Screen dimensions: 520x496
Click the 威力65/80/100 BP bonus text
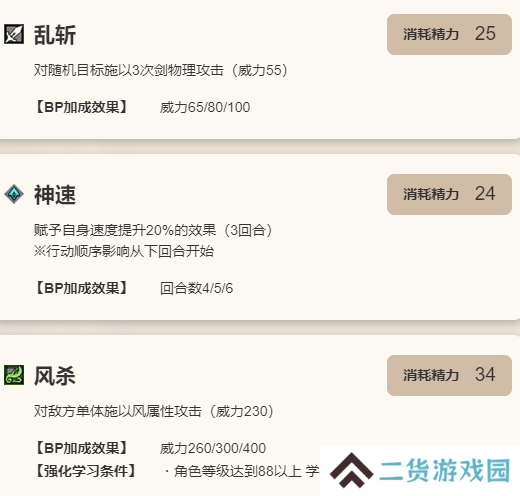[x=205, y=107]
